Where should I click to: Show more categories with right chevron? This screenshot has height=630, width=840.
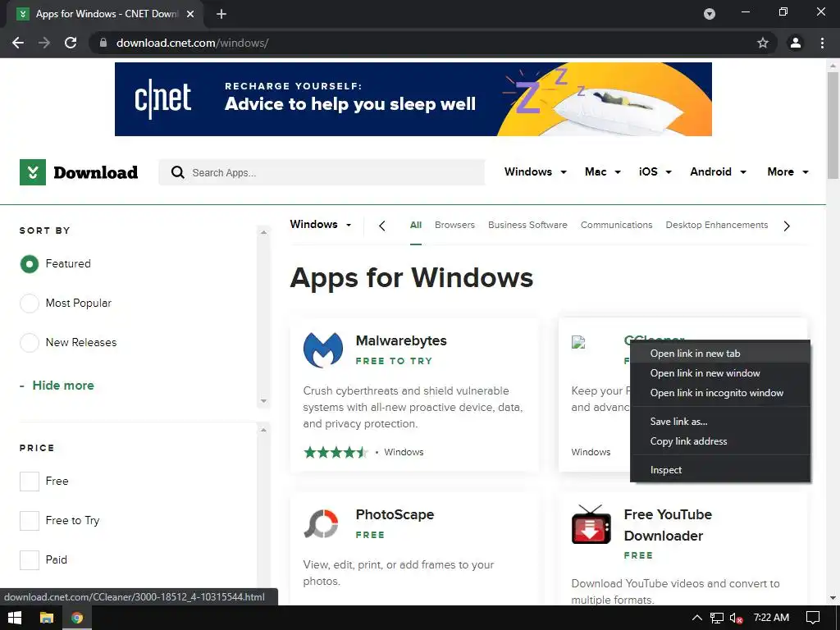[787, 226]
